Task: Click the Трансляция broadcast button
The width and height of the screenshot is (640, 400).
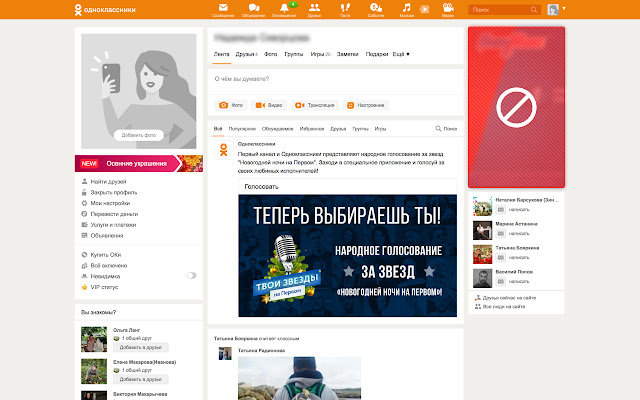Action: point(314,104)
